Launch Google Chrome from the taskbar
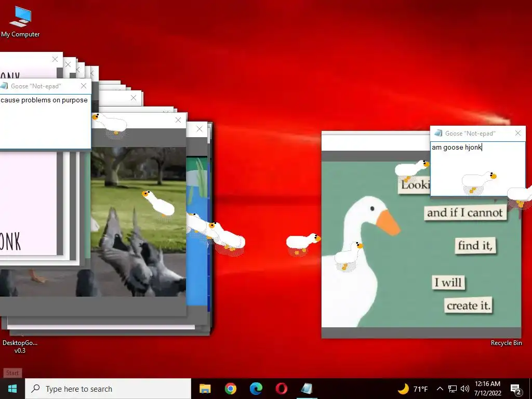 230,389
